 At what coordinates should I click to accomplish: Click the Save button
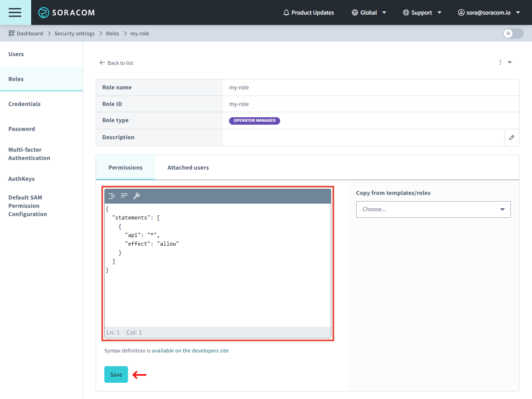[116, 374]
